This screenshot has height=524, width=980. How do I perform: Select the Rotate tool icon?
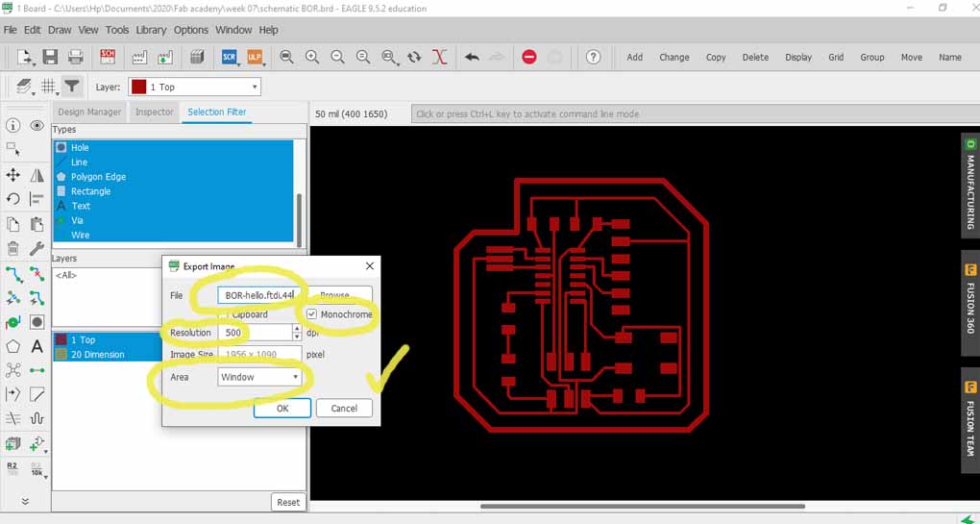click(x=12, y=199)
